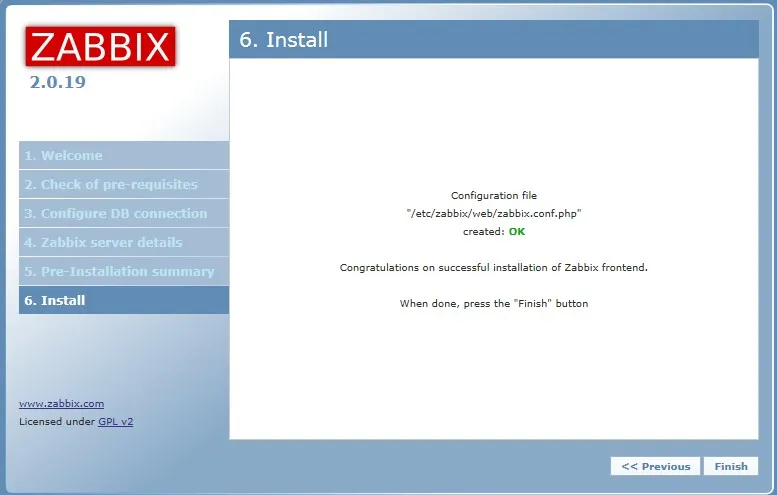Click the Finish button
777x495 pixels.
pos(730,466)
